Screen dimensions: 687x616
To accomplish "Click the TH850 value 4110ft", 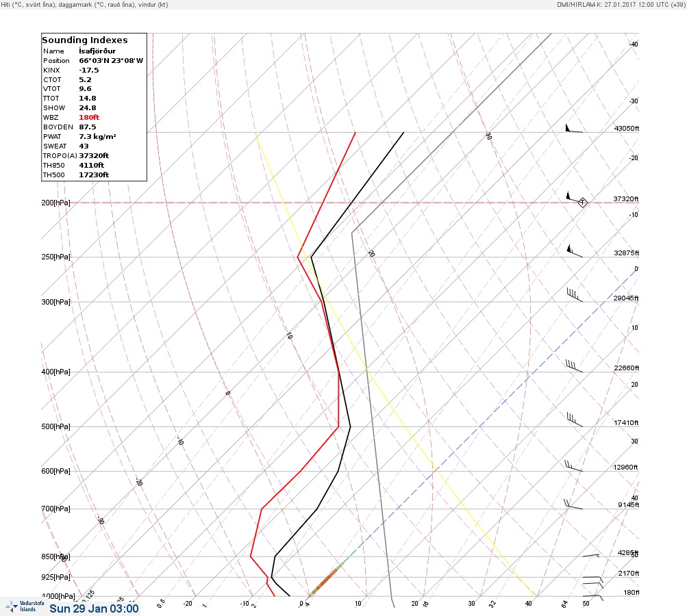I will click(91, 166).
